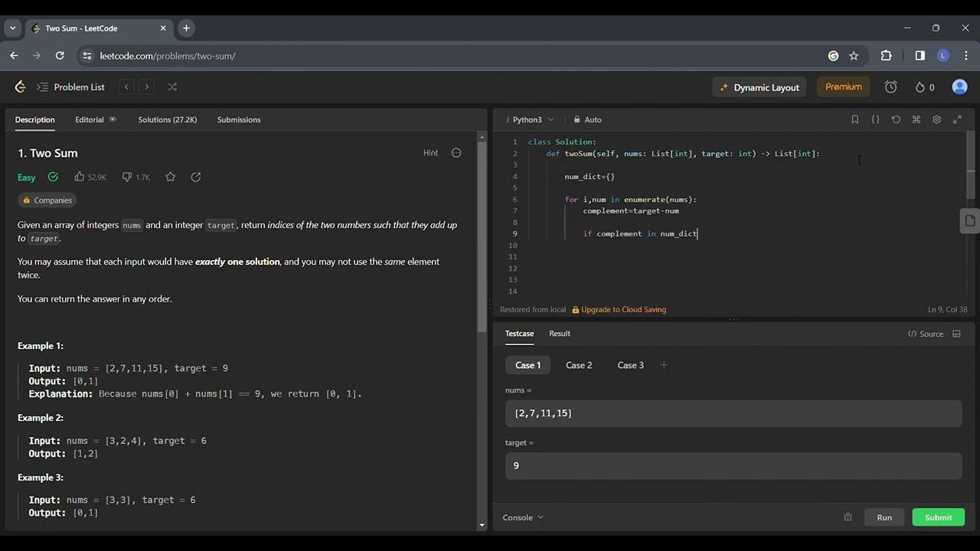Image resolution: width=980 pixels, height=551 pixels.
Task: Select the Case 2 testcase tab
Action: (579, 365)
